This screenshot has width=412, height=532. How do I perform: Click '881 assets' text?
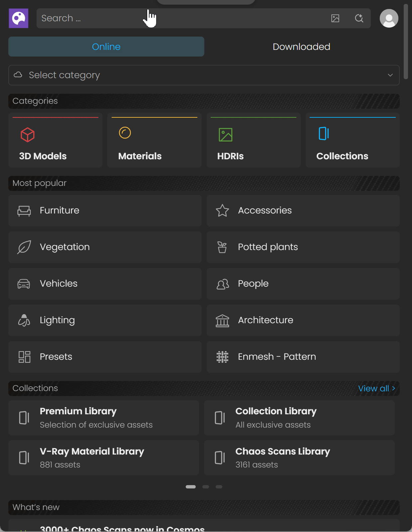coord(60,465)
